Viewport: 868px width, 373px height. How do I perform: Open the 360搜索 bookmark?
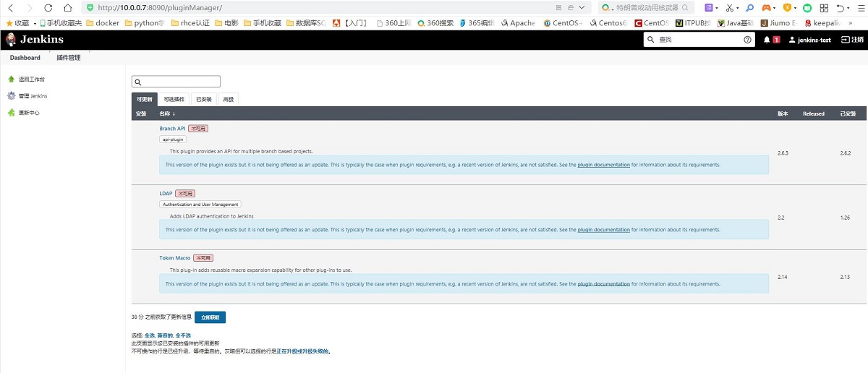coord(435,23)
